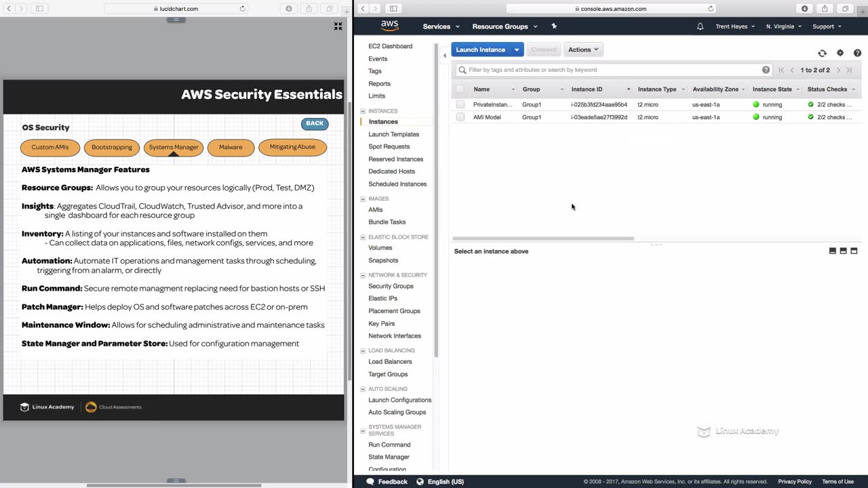Click the first details pane layout icon
The image size is (868, 488).
pyautogui.click(x=833, y=251)
